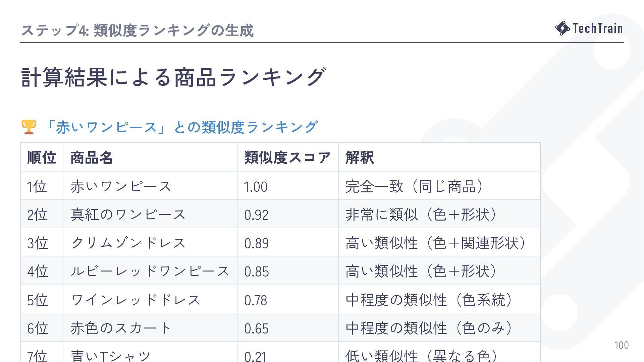
Task: Click the 0.92 similarity score
Action: 256,215
